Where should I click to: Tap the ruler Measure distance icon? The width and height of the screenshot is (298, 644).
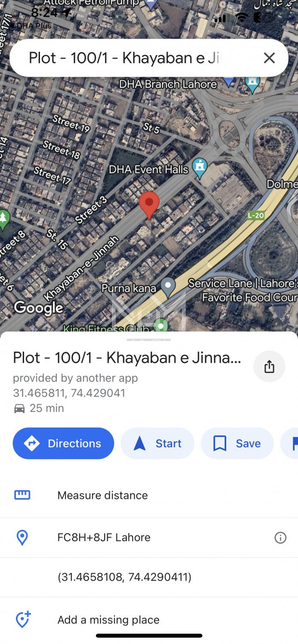coord(22,495)
